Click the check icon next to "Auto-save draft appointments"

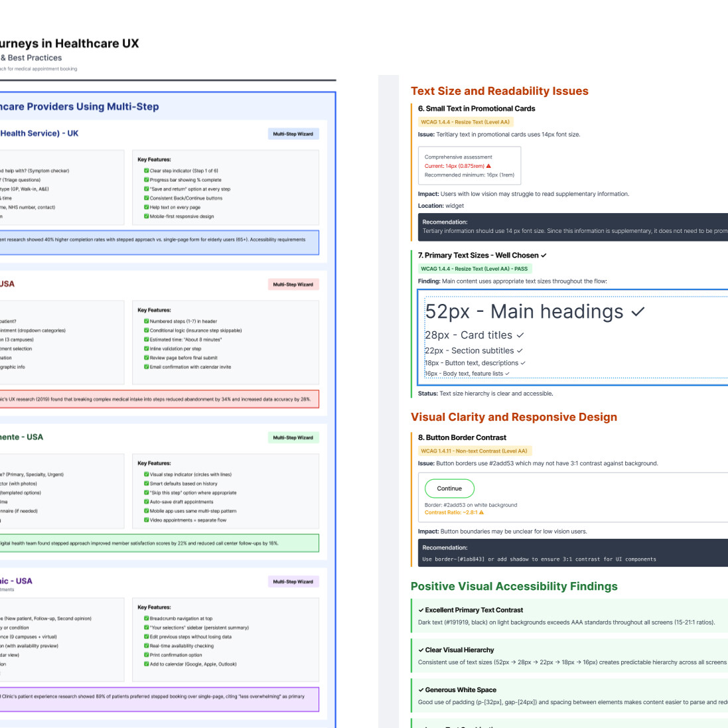[146, 502]
